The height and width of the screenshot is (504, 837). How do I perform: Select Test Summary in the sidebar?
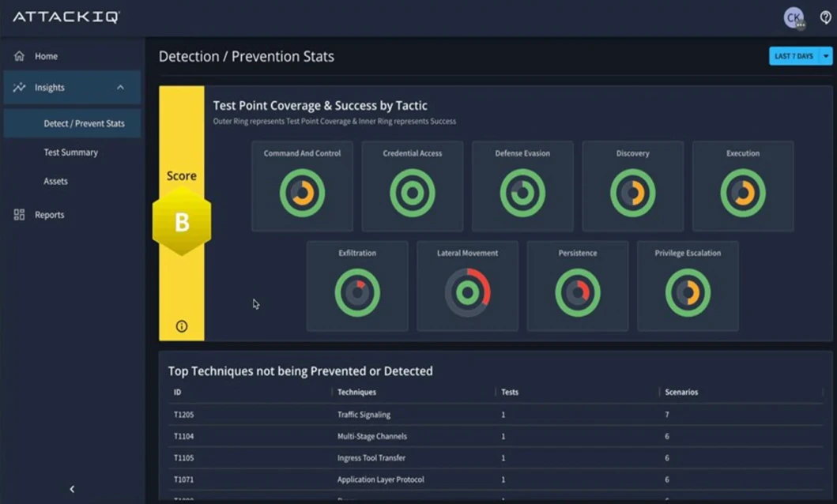pos(69,152)
